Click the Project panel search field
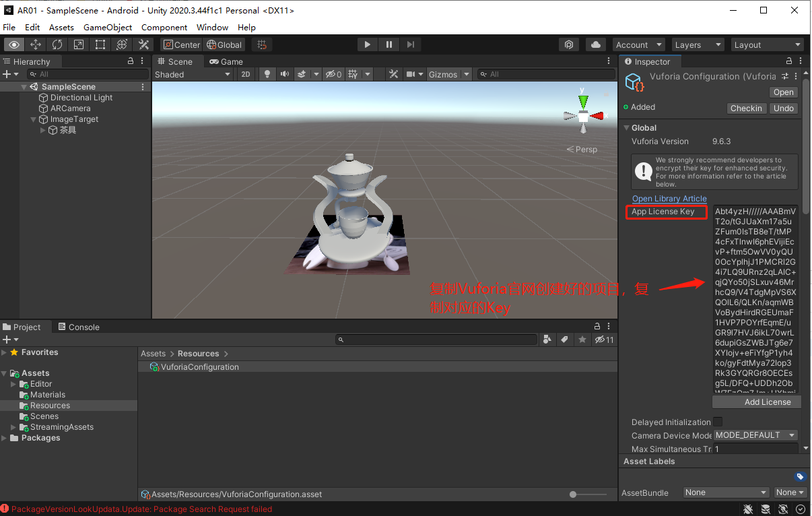The height and width of the screenshot is (516, 812). [436, 340]
